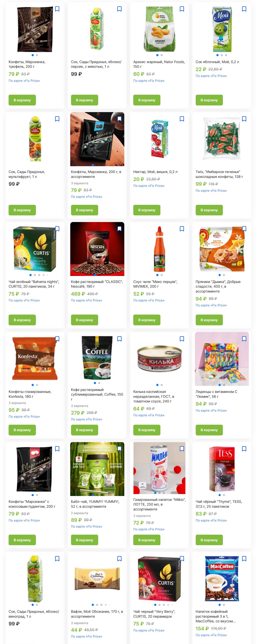Save TESS Thyme black tea bookmark
Viewport: 257px width, 644px height.
pyautogui.click(x=244, y=449)
